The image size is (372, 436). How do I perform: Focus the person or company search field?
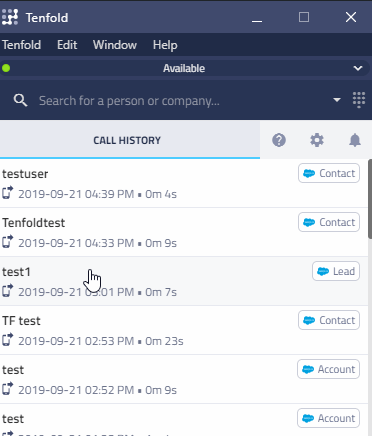point(182,100)
